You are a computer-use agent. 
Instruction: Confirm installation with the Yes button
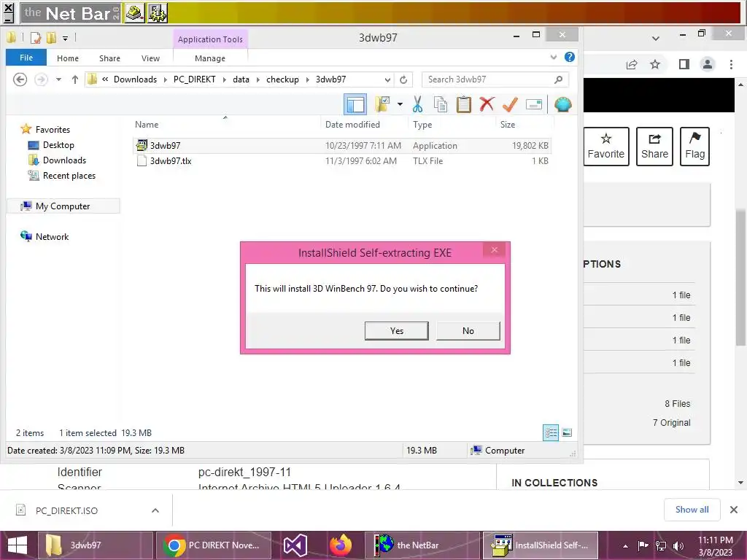[396, 330]
